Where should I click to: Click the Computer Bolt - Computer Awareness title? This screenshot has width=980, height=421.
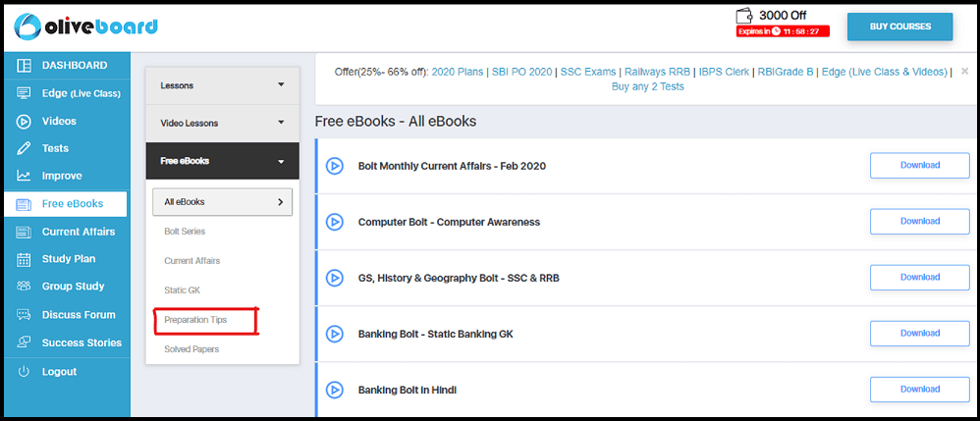tap(449, 222)
